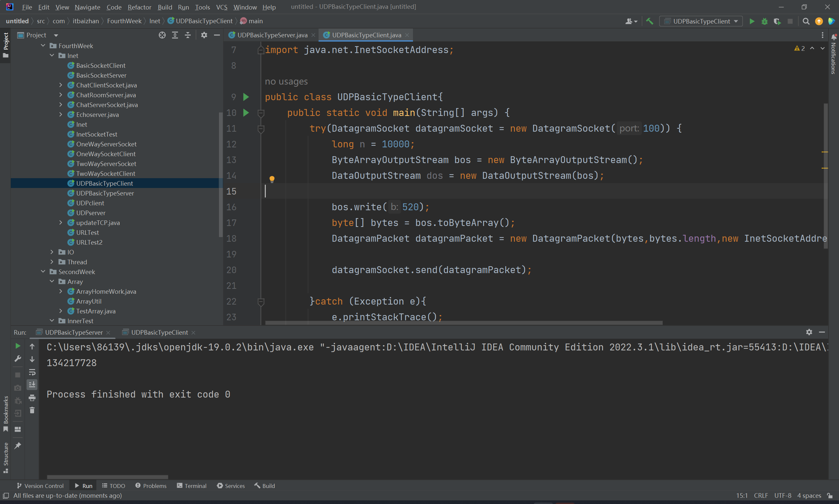The width and height of the screenshot is (839, 504).
Task: Toggle tool window bars icon bottom-left
Action: coord(6,495)
